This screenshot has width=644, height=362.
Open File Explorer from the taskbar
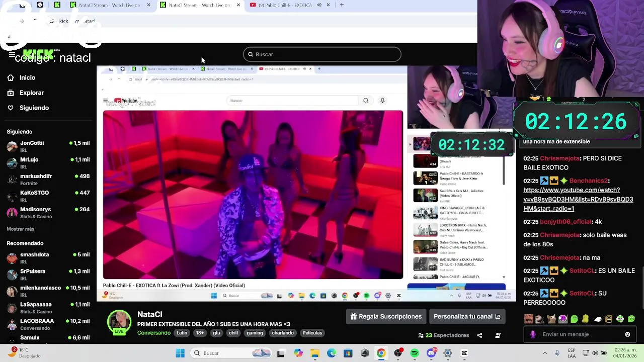[315, 353]
